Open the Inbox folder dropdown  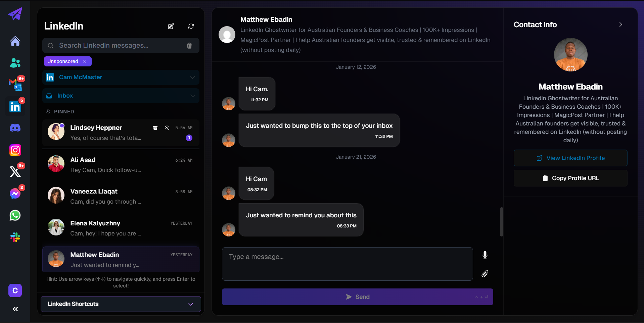coord(193,96)
